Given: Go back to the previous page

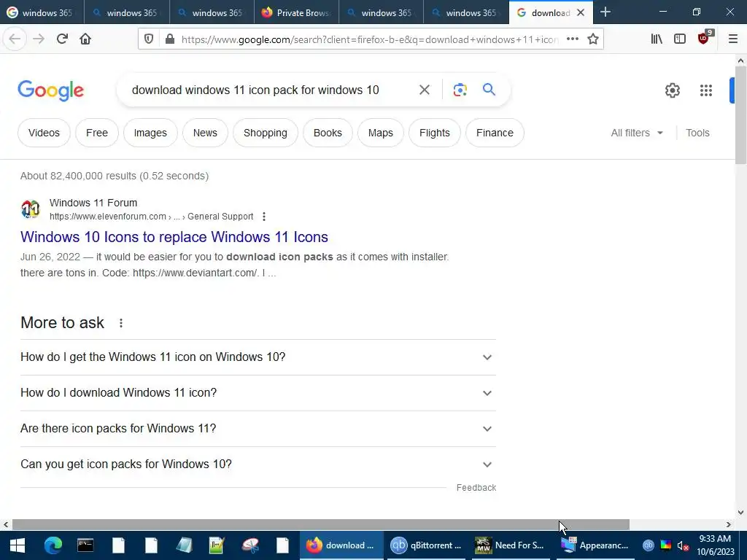Looking at the screenshot, I should (15, 39).
